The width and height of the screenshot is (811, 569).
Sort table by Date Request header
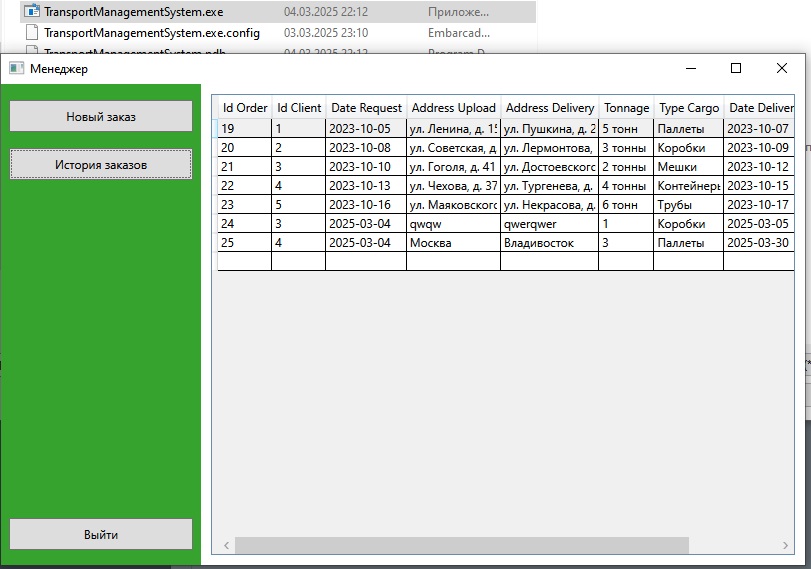(366, 108)
